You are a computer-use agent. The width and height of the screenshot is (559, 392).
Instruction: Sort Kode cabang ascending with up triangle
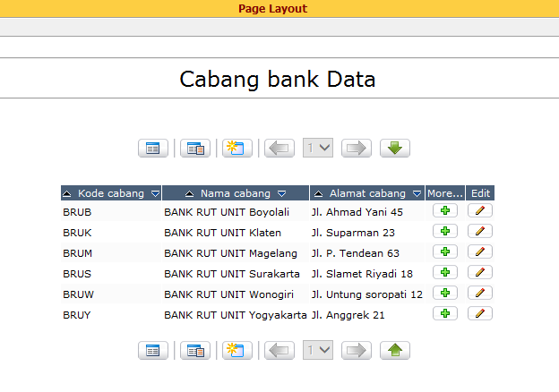pos(66,193)
